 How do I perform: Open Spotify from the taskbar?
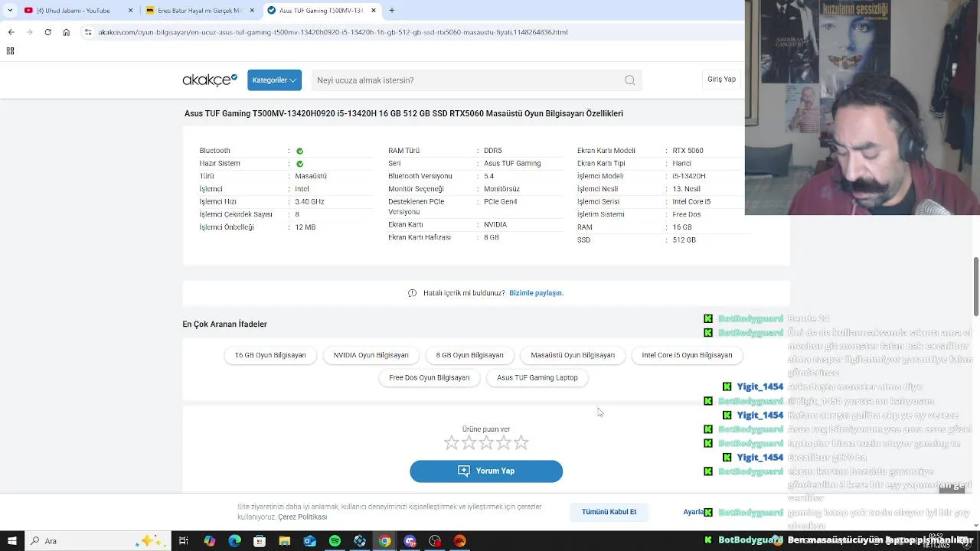point(335,541)
